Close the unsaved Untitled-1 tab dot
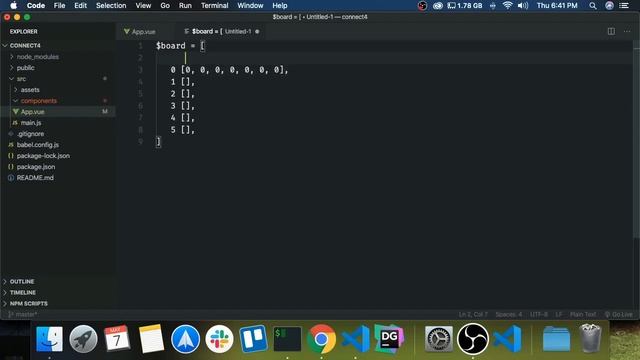The width and height of the screenshot is (640, 360). pos(257,31)
